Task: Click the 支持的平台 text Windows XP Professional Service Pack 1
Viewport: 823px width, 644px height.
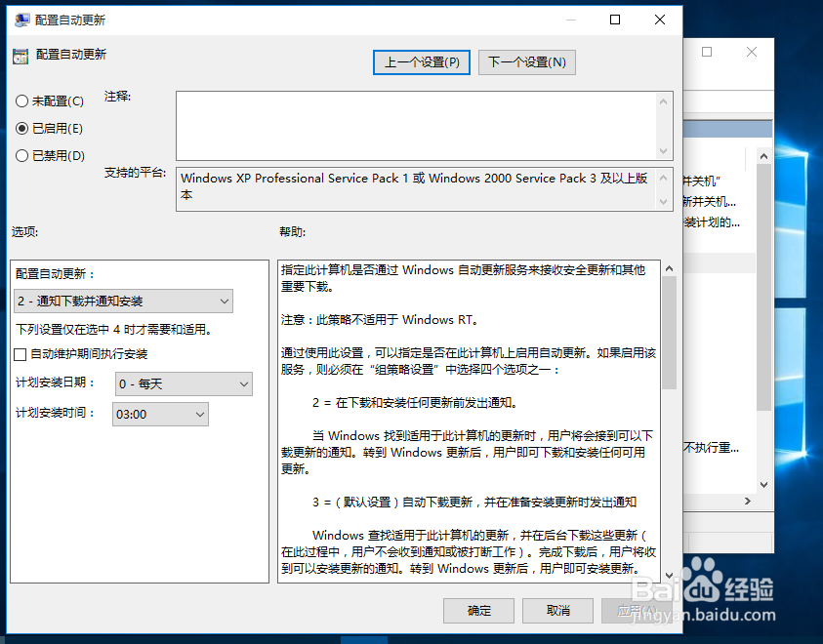Action: tap(295, 179)
